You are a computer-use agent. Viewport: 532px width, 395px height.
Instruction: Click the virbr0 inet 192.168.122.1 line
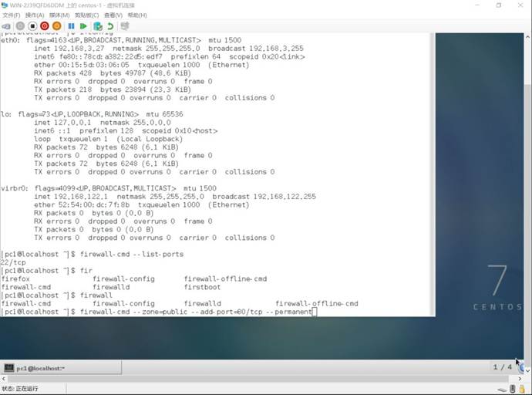point(175,197)
